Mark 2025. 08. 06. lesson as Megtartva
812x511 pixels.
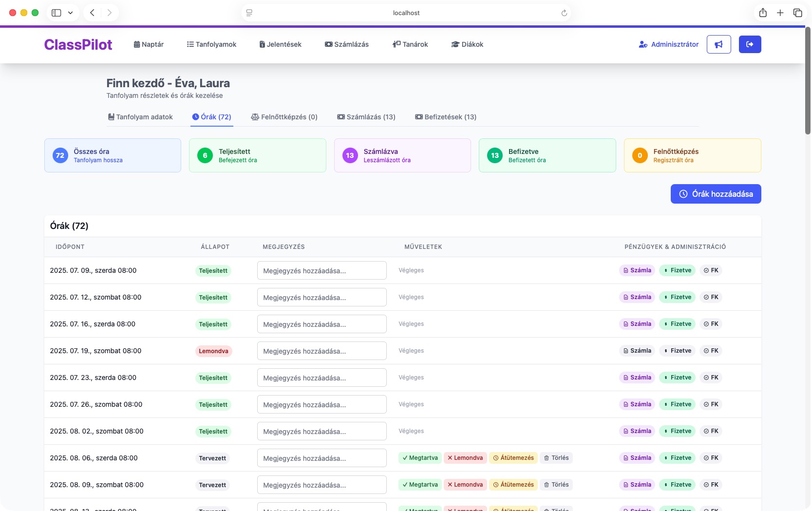tap(420, 458)
